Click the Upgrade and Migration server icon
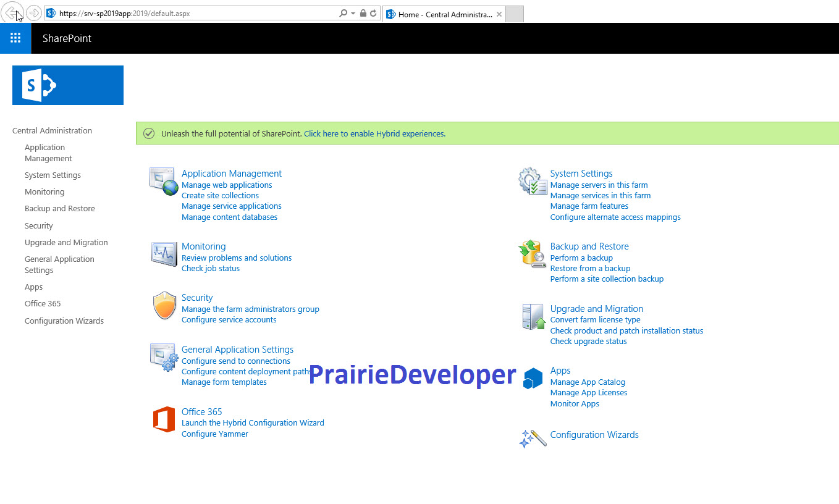 (534, 317)
